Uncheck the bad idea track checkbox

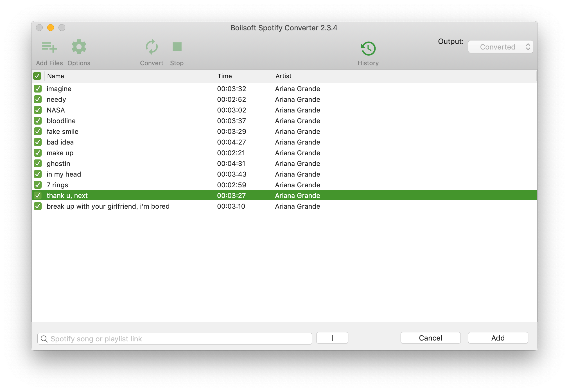[x=38, y=142]
